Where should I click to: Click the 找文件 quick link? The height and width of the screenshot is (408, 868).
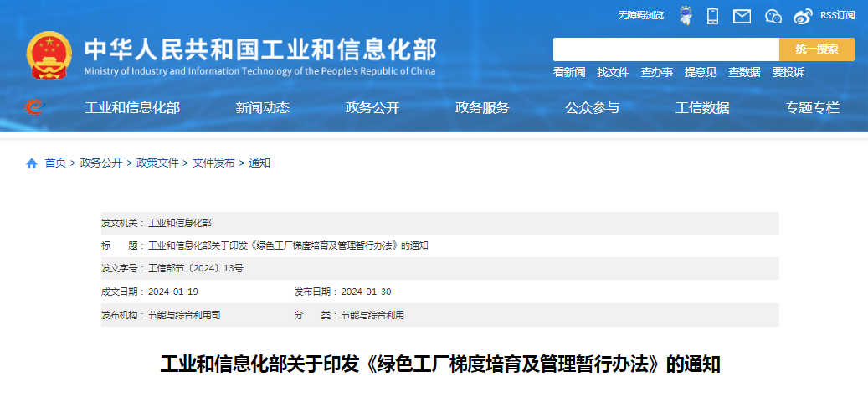click(x=613, y=72)
